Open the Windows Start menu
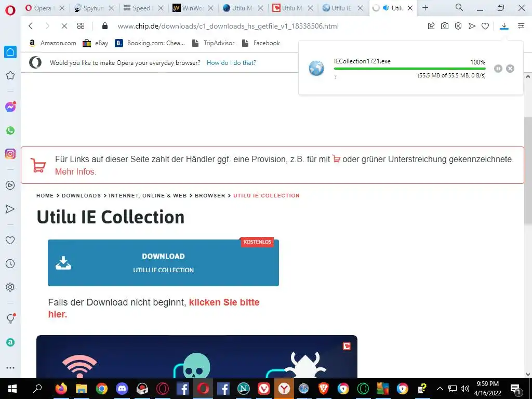The width and height of the screenshot is (532, 399). tap(12, 389)
